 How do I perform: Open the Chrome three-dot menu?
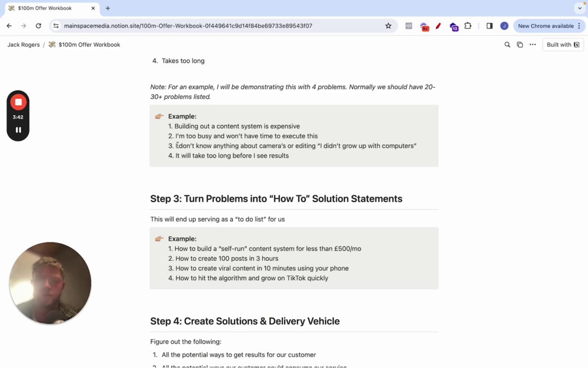click(579, 26)
